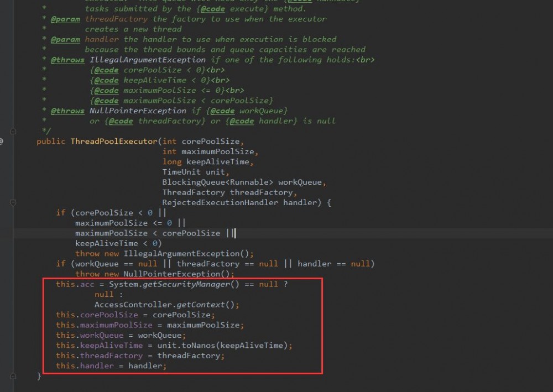Click the condition "handler == null"

click(333, 264)
